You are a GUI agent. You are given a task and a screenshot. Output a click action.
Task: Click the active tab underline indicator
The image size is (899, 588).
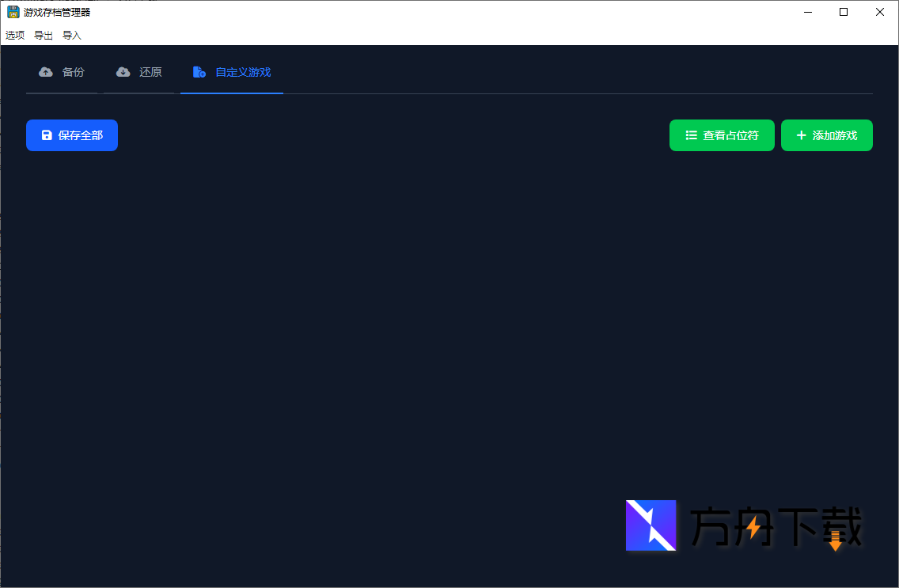click(x=231, y=93)
